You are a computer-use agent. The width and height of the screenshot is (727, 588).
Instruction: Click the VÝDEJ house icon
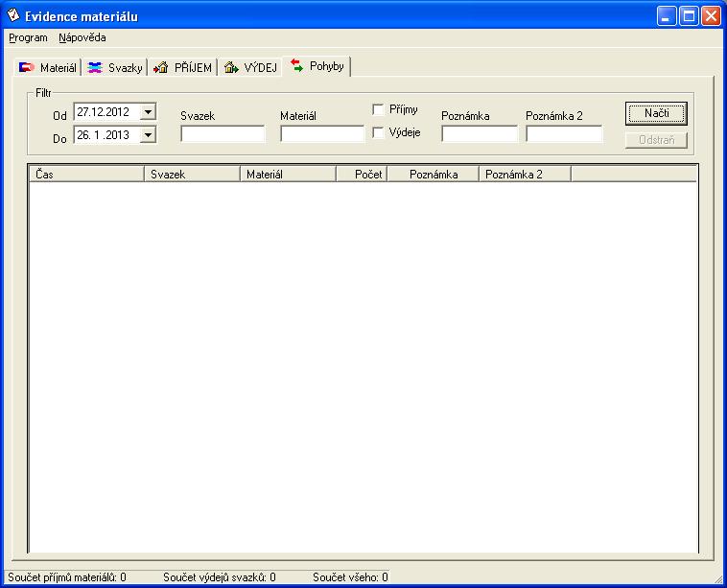[x=231, y=68]
